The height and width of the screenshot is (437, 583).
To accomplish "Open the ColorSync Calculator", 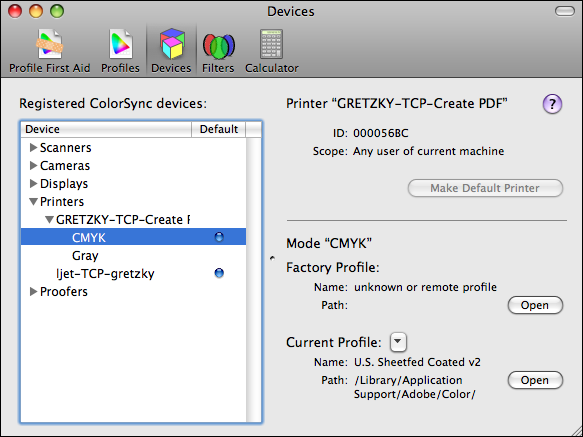I will (271, 51).
